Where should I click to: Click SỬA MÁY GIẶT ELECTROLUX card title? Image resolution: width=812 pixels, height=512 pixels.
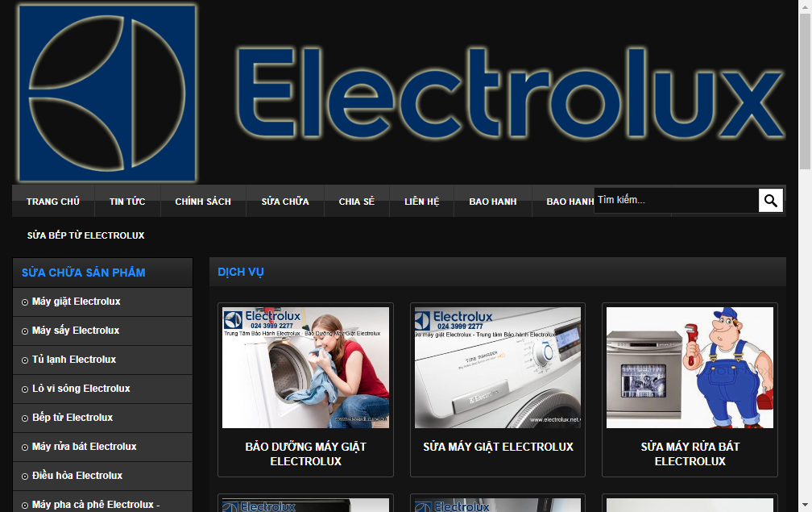498,447
